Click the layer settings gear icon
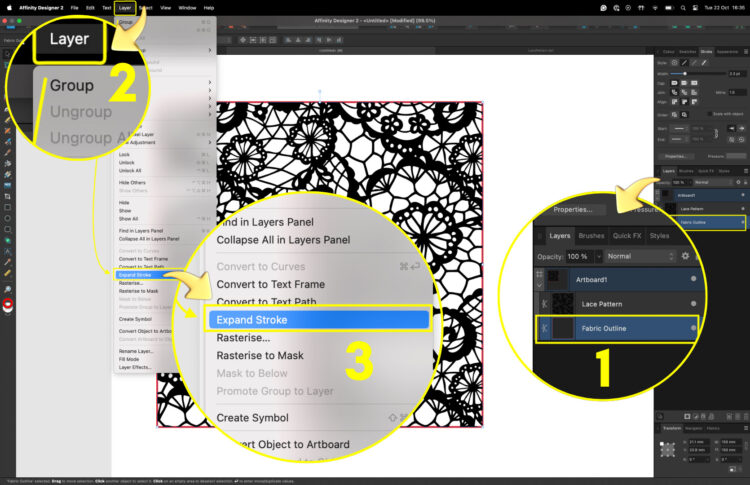This screenshot has width=750, height=485. 737,183
